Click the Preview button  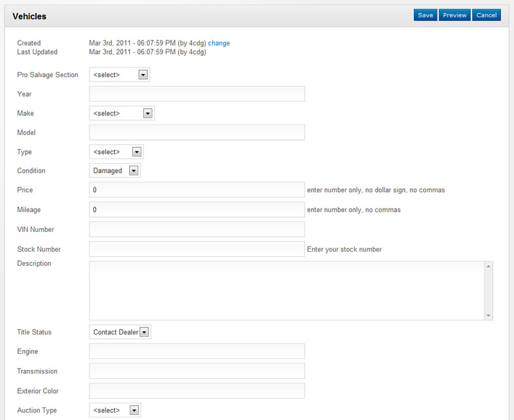coord(454,15)
